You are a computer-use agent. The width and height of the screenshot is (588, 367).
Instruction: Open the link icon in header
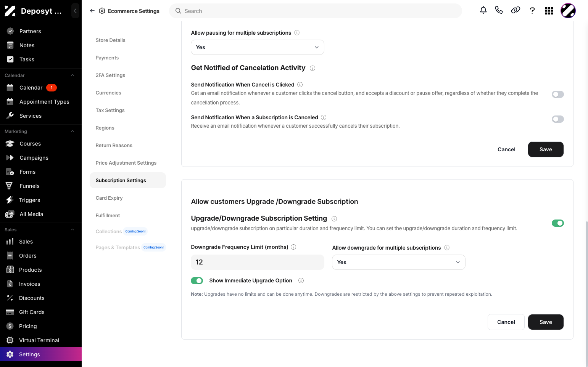pos(516,10)
